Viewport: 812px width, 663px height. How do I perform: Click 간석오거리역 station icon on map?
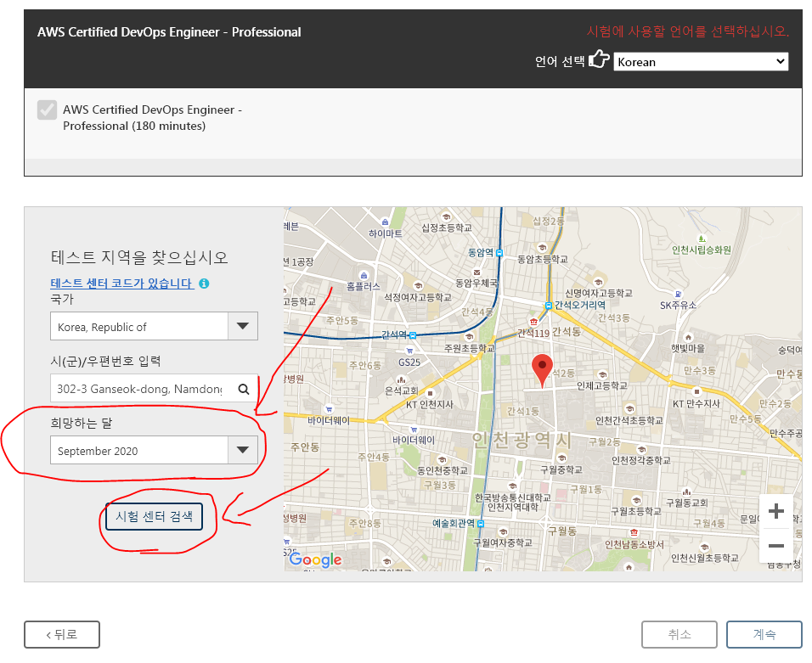[549, 306]
